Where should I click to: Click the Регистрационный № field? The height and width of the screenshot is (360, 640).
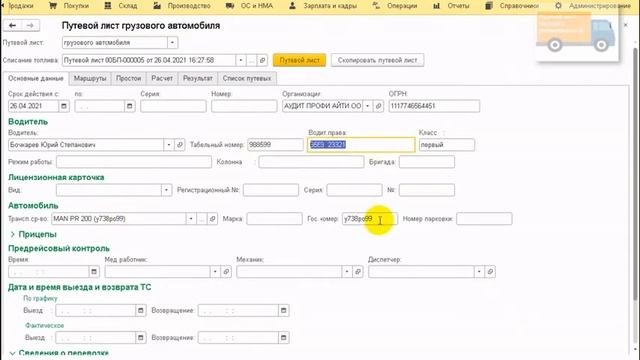pyautogui.click(x=271, y=190)
